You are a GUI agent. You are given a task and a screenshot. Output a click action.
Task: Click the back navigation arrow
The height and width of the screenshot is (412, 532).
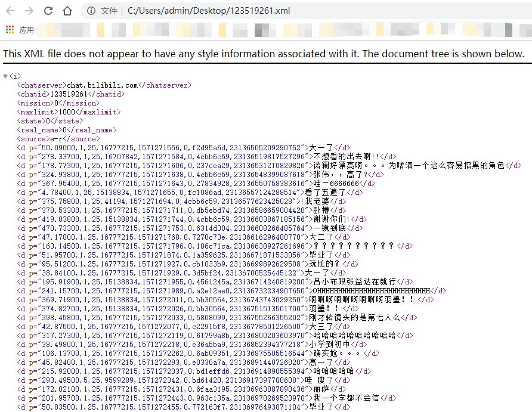(11, 10)
